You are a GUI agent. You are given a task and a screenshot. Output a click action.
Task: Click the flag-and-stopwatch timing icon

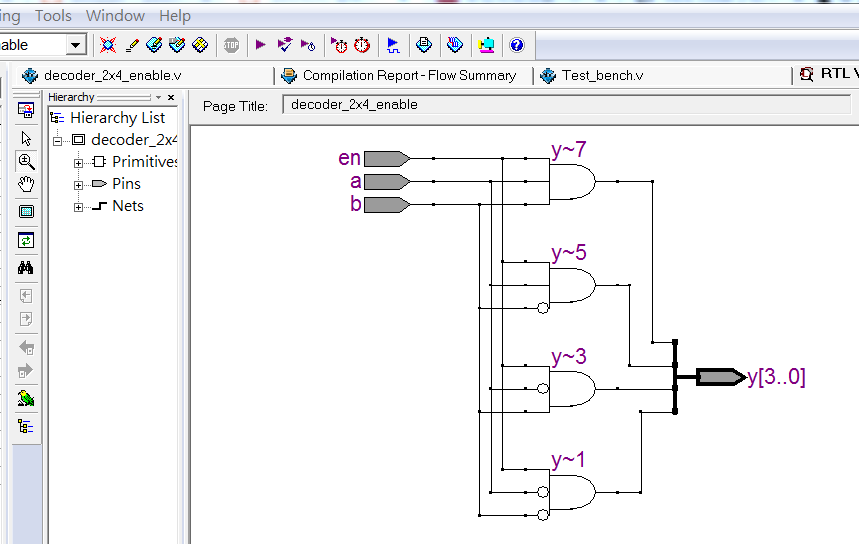coord(339,45)
